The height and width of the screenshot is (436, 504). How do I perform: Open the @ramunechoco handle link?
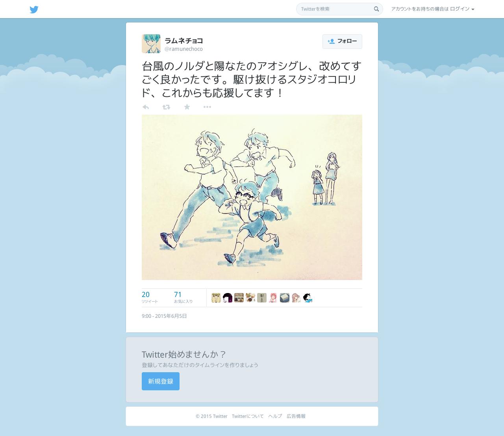tap(183, 49)
